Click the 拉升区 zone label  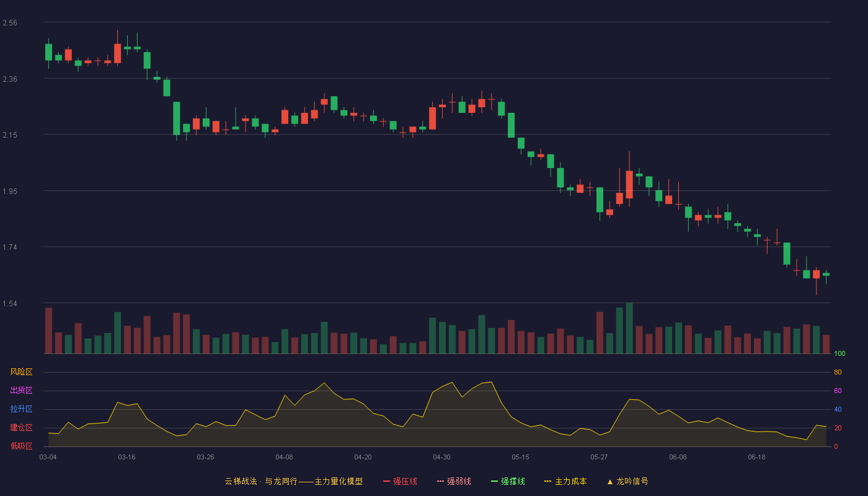[21, 409]
